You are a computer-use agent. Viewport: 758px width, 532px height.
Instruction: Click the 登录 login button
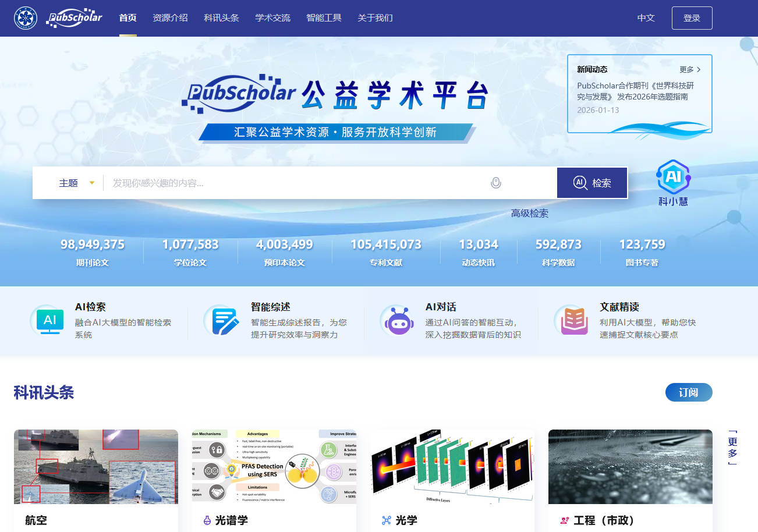pyautogui.click(x=692, y=17)
